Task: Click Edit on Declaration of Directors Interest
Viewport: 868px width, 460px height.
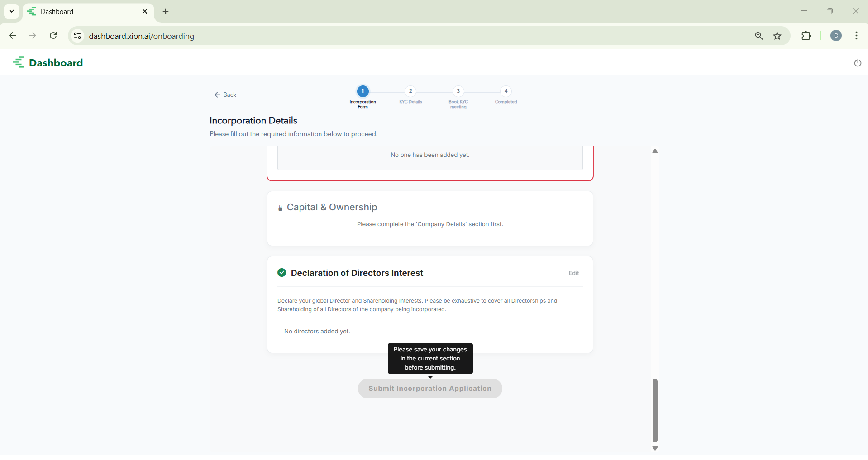Action: pos(573,273)
